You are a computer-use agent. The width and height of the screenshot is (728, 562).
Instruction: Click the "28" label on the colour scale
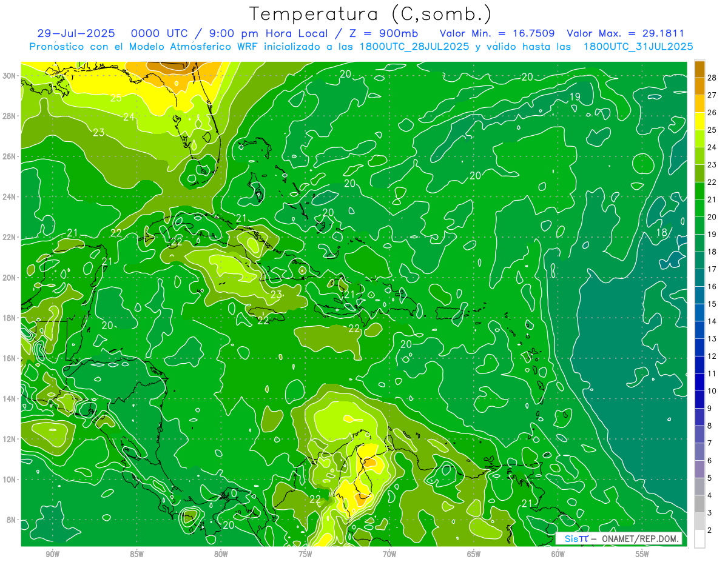(712, 77)
